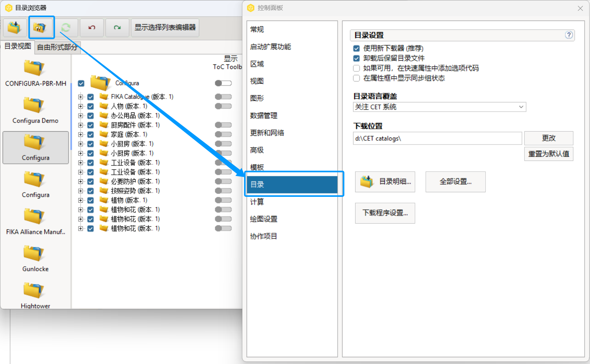Switch to the 自由形式部分 tab
This screenshot has height=364, width=590.
pyautogui.click(x=57, y=47)
